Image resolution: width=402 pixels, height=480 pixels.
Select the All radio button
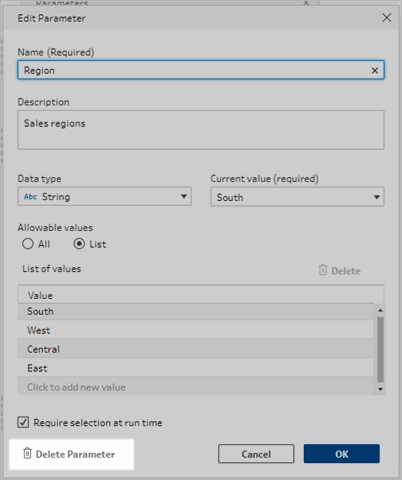pyautogui.click(x=28, y=244)
